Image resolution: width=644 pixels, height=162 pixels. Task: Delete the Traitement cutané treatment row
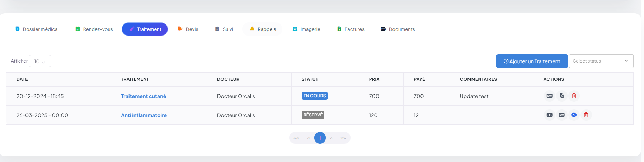click(574, 96)
